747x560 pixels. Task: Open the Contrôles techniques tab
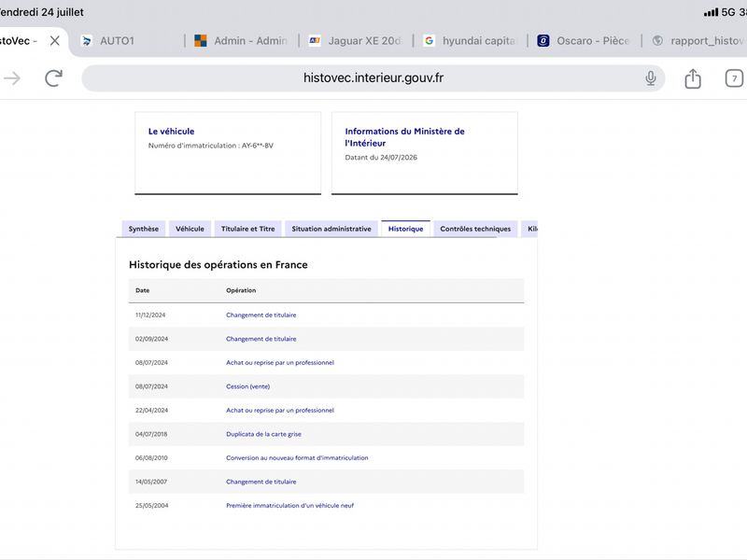[x=475, y=229]
